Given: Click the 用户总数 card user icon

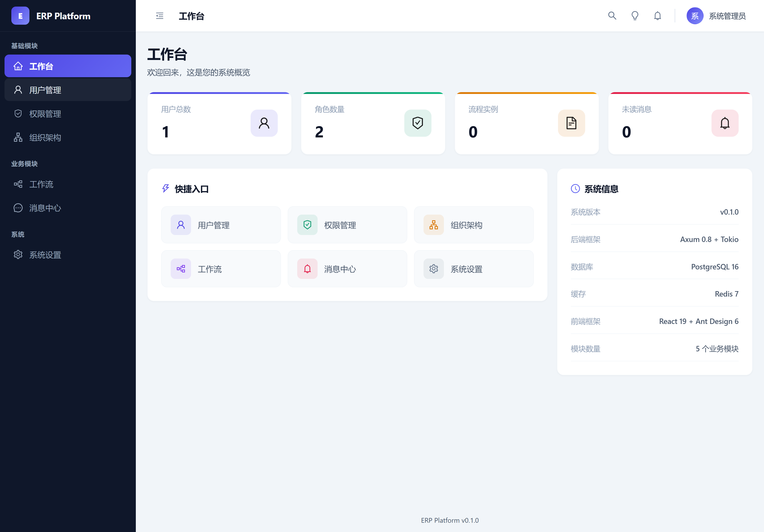Looking at the screenshot, I should [264, 123].
